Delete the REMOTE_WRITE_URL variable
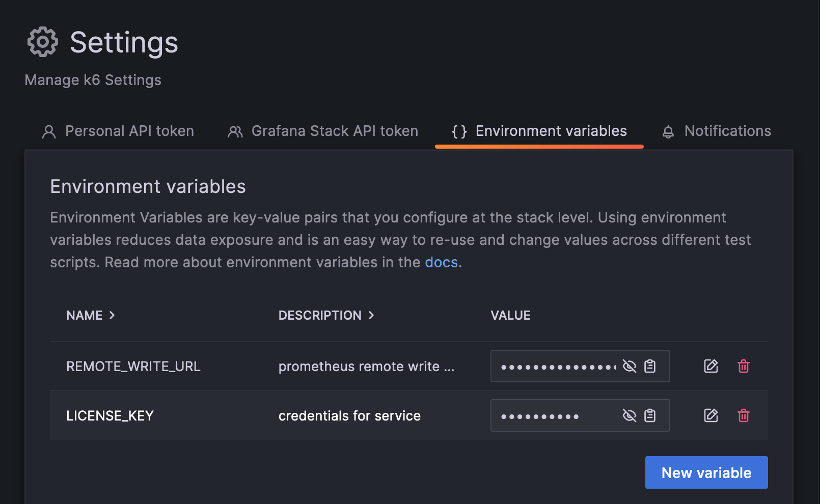 pos(744,366)
